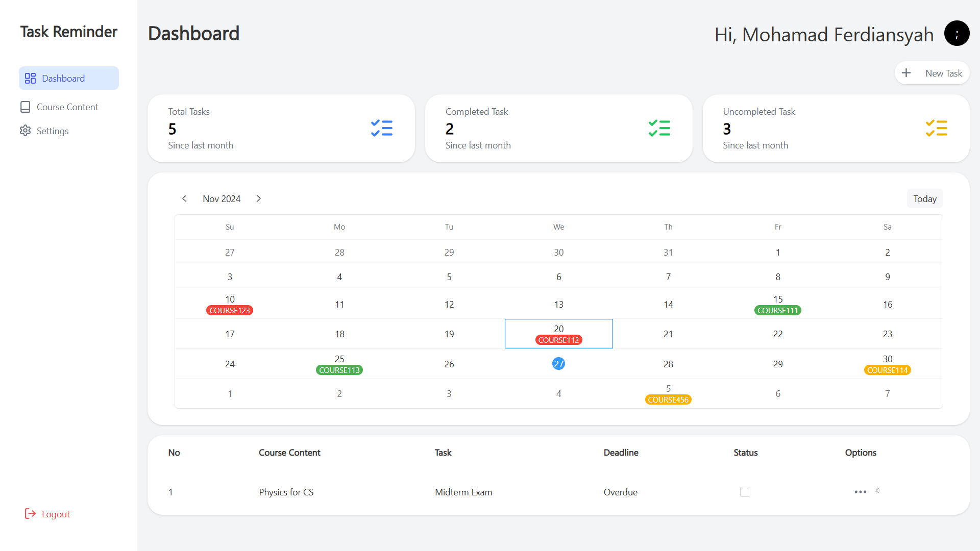Click the yellow Uncompleted Task icon
The width and height of the screenshot is (980, 551).
click(x=936, y=128)
